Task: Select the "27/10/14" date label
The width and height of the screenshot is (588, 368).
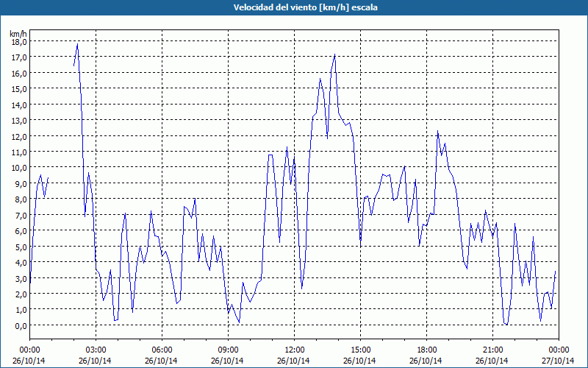Action: point(558,361)
